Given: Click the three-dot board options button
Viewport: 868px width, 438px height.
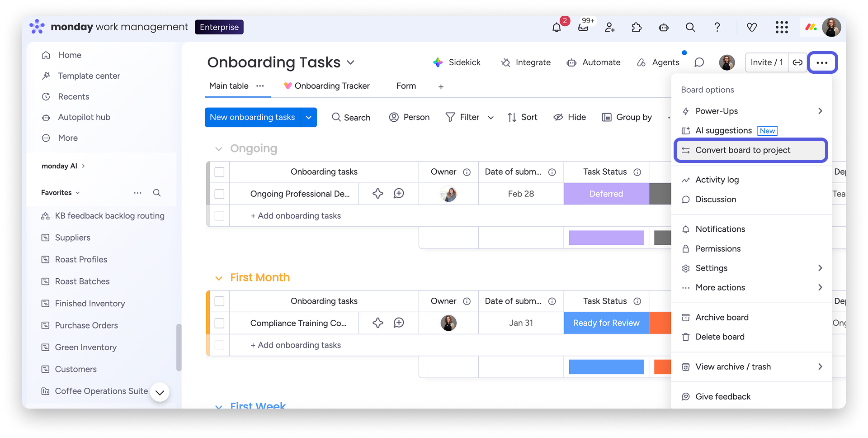Looking at the screenshot, I should point(822,62).
